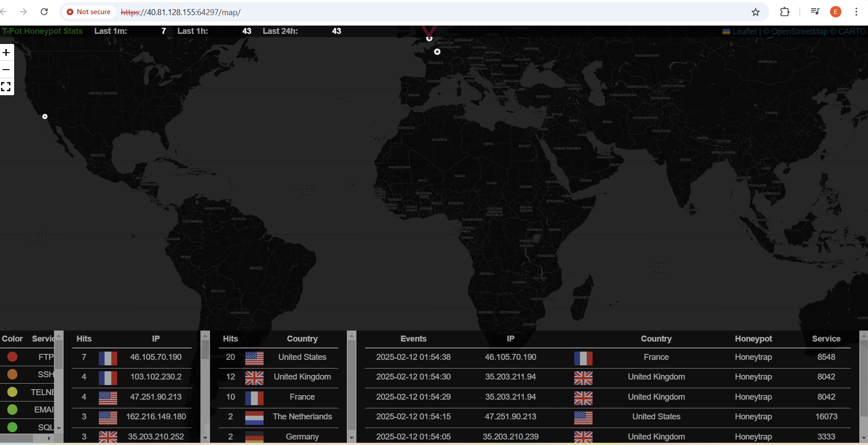Click event timestamp 2025-02-12 01:54:38
This screenshot has width=868, height=445.
(413, 357)
